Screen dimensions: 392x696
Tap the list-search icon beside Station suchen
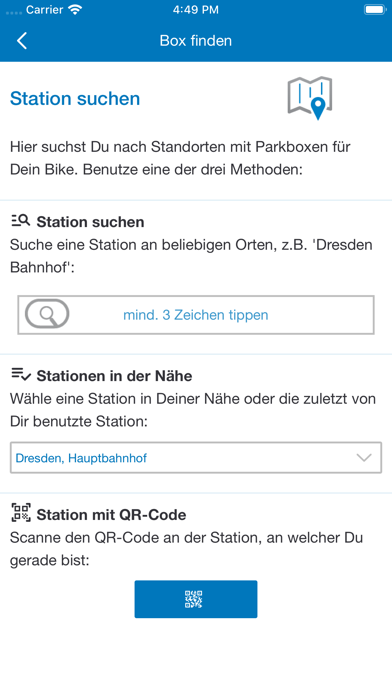tap(20, 221)
